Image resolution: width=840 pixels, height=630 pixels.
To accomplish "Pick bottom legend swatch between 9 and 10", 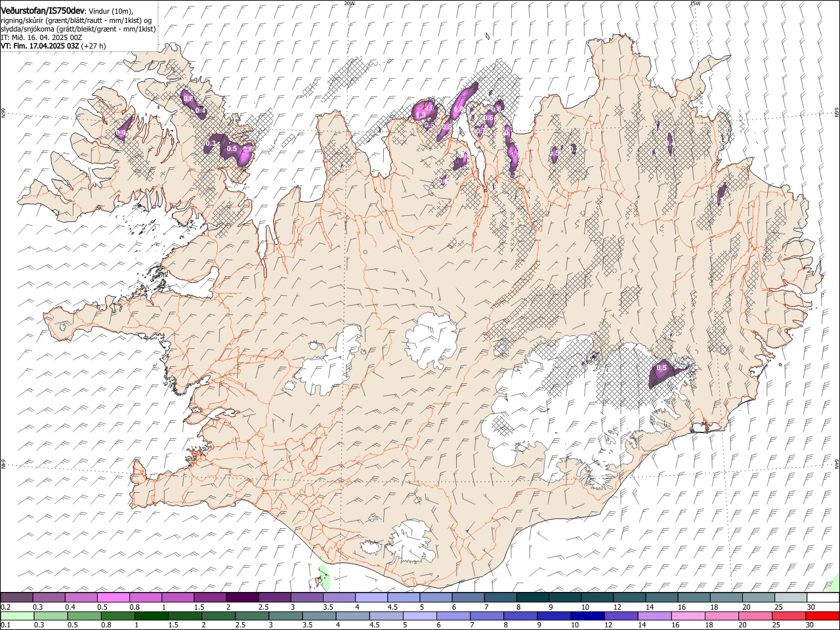I will click(x=554, y=616).
